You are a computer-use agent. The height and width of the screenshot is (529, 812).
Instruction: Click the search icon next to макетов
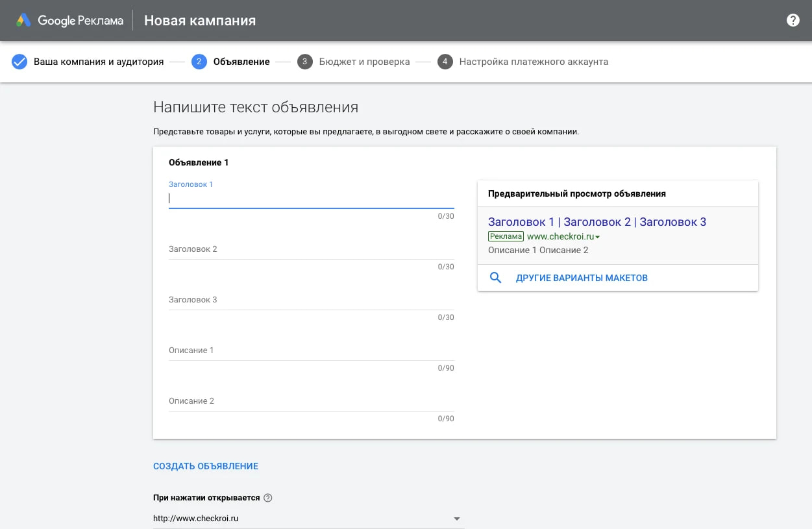[495, 277]
